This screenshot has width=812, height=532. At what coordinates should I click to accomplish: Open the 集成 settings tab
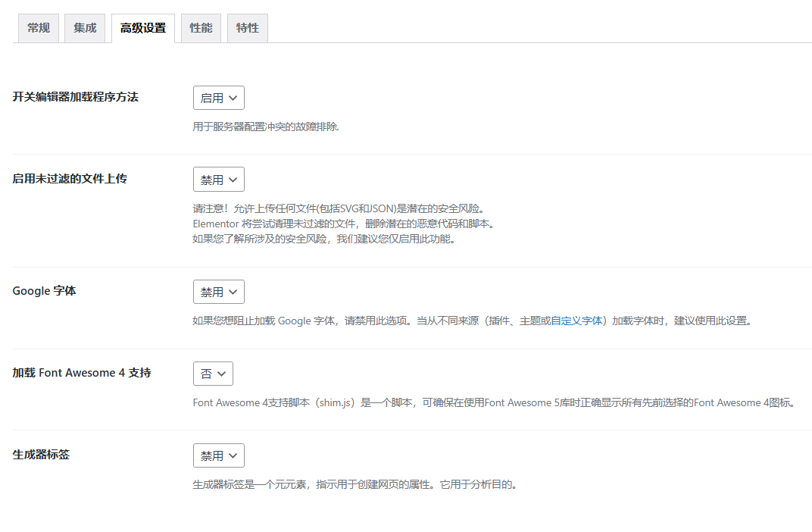84,27
